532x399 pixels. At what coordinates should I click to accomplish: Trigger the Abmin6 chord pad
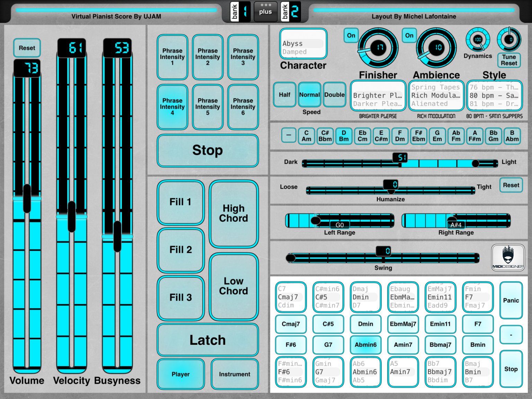[366, 345]
